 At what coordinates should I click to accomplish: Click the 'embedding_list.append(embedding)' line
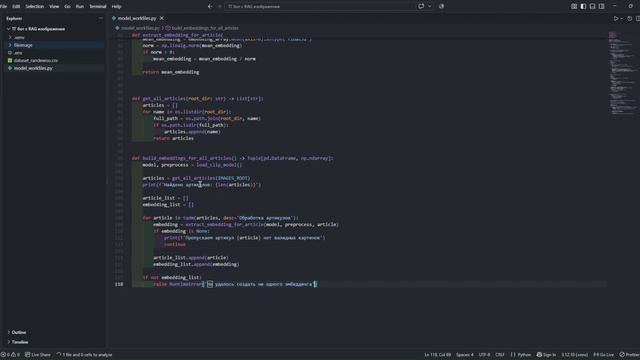coord(196,264)
